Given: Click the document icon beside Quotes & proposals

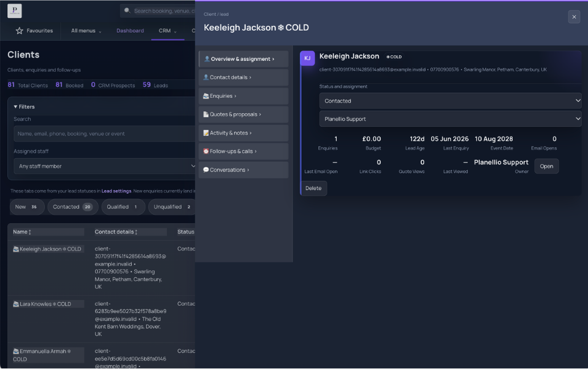Looking at the screenshot, I should [x=206, y=114].
